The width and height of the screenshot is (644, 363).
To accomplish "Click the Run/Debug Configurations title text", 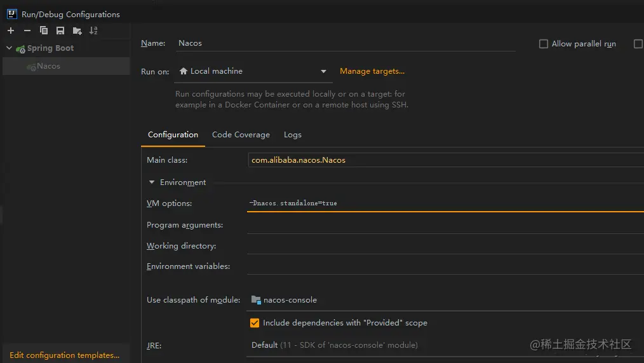I will coord(70,15).
